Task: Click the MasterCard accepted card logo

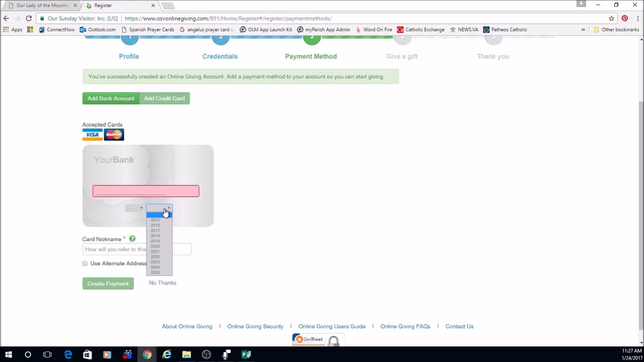Action: (114, 135)
